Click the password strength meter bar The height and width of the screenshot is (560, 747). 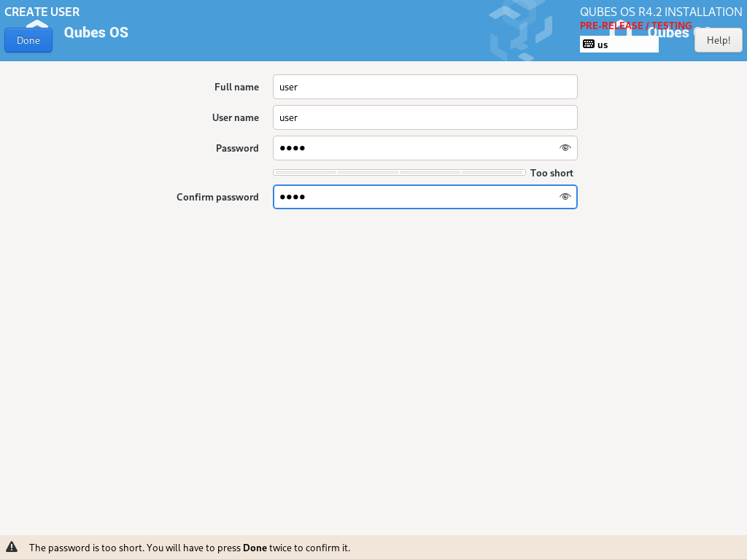399,173
